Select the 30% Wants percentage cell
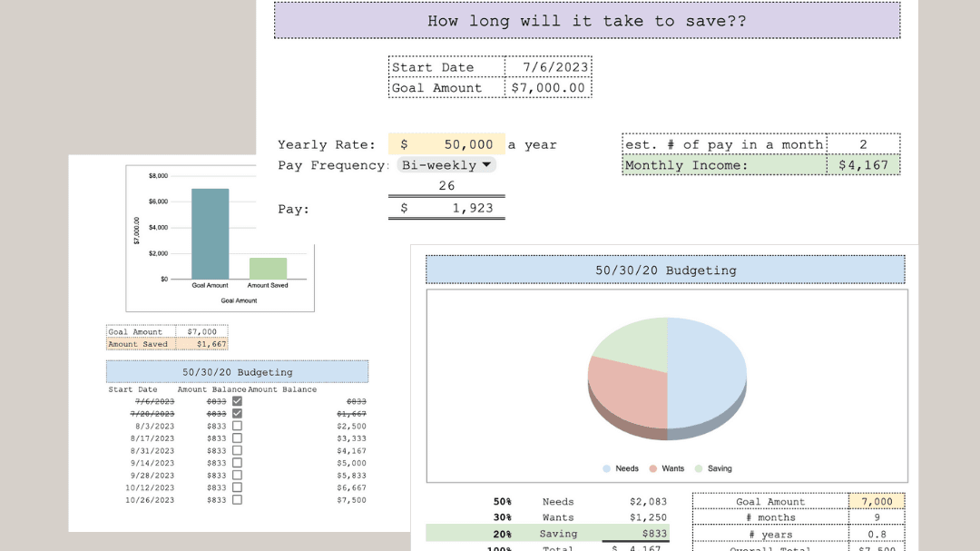This screenshot has height=551, width=980. 502,517
